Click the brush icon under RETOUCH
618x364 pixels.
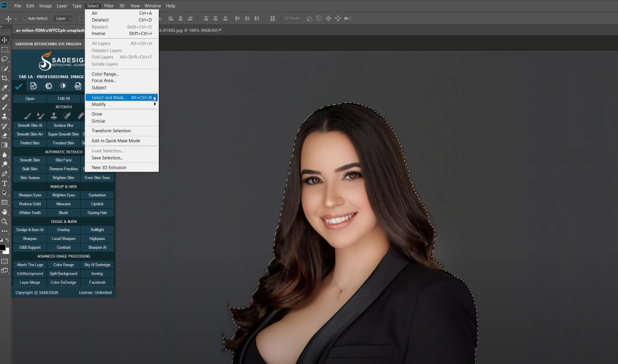click(27, 116)
